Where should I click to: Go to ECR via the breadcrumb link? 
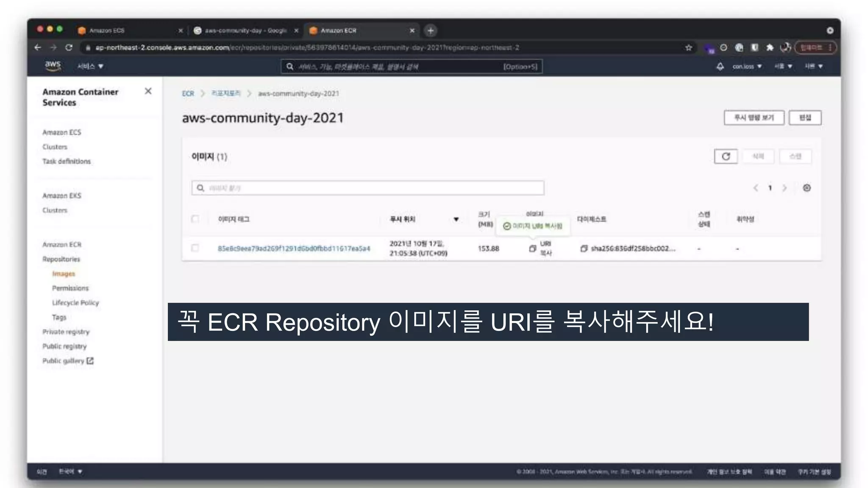(x=188, y=94)
